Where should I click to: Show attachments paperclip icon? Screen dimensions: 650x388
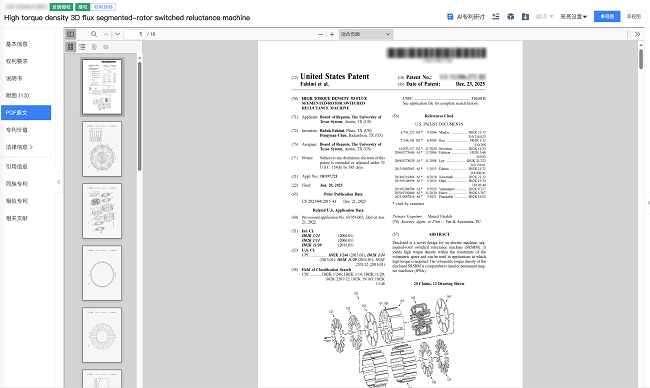coord(94,47)
